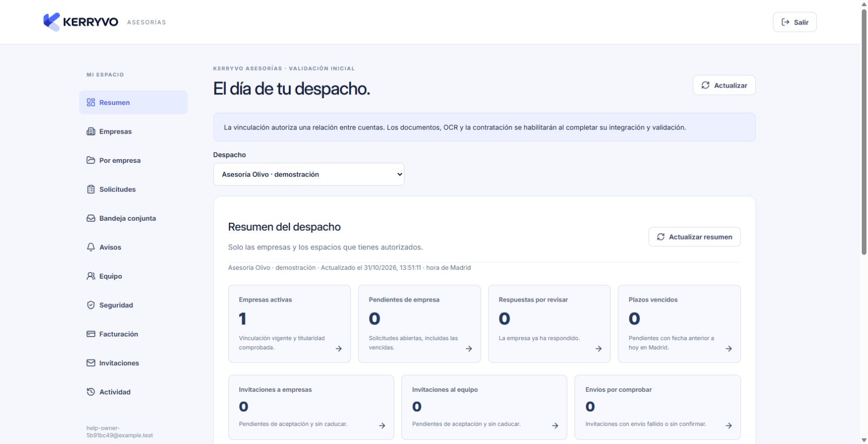Click the linking information banner text
Viewport: 868px width, 444px height.
pos(455,127)
